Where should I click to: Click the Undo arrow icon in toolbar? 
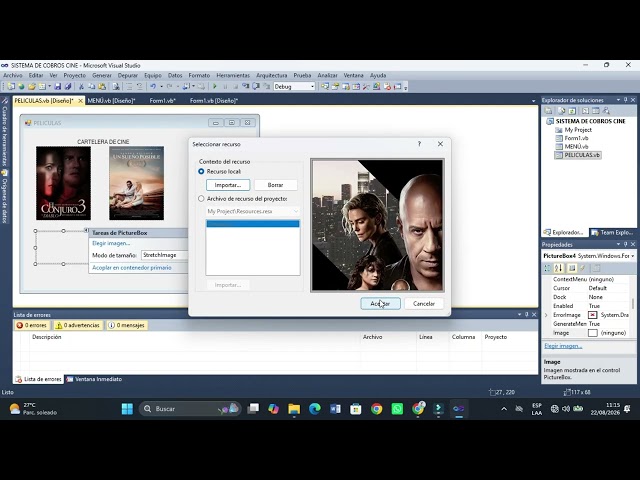(153, 87)
